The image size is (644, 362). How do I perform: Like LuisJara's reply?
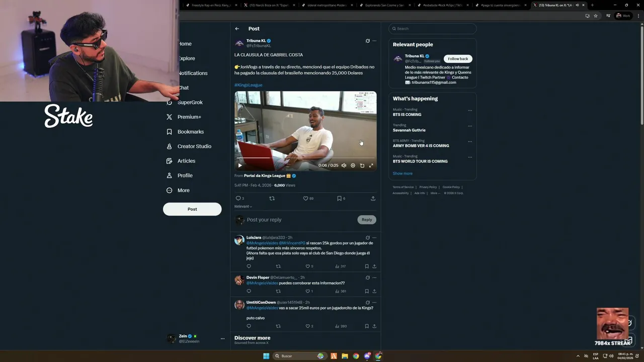pyautogui.click(x=308, y=266)
